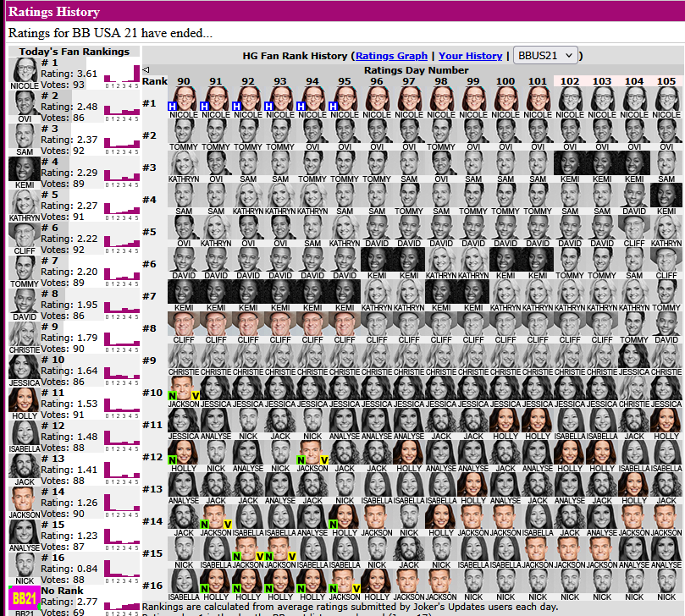Image resolution: width=685 pixels, height=616 pixels.
Task: Click the yellow V badge on Jackson, rank #16 day 95
Action: pyautogui.click(x=356, y=588)
